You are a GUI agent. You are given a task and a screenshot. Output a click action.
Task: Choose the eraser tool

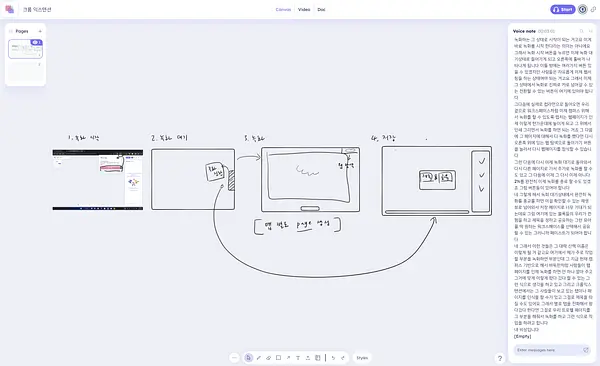268,358
